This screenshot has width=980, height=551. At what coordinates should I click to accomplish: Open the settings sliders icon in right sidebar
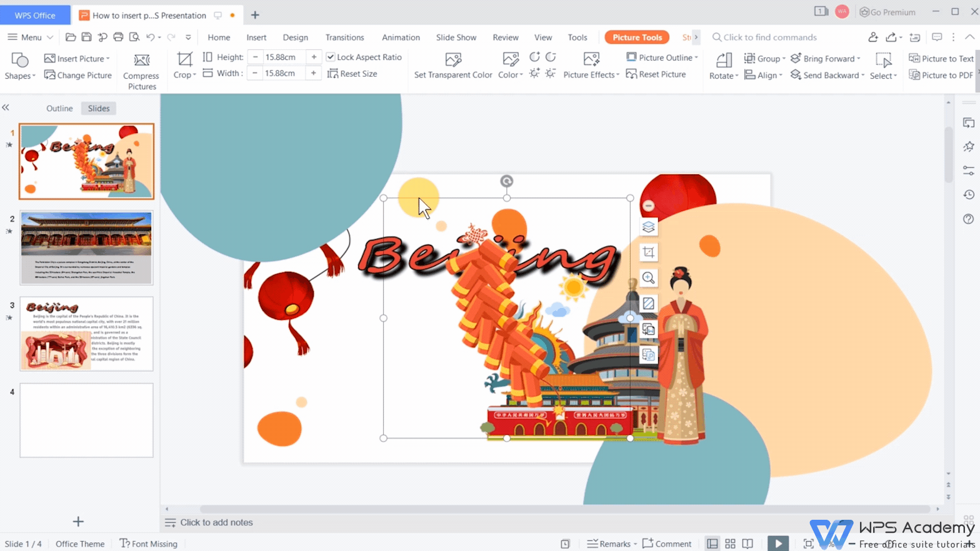(969, 170)
